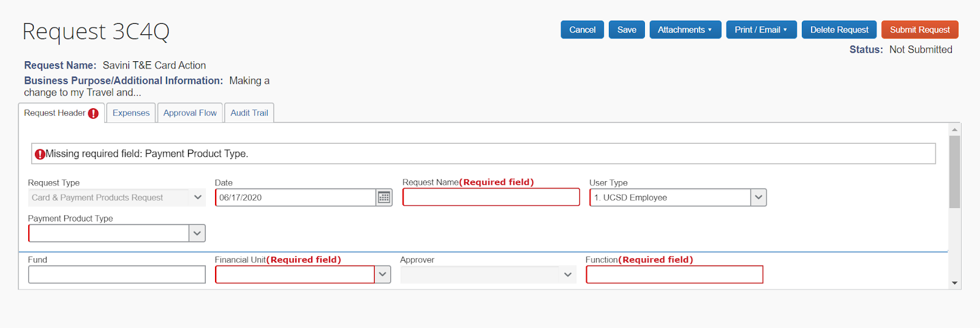Click the error icon beside Missing required field message
This screenshot has height=328, width=980.
[x=40, y=154]
